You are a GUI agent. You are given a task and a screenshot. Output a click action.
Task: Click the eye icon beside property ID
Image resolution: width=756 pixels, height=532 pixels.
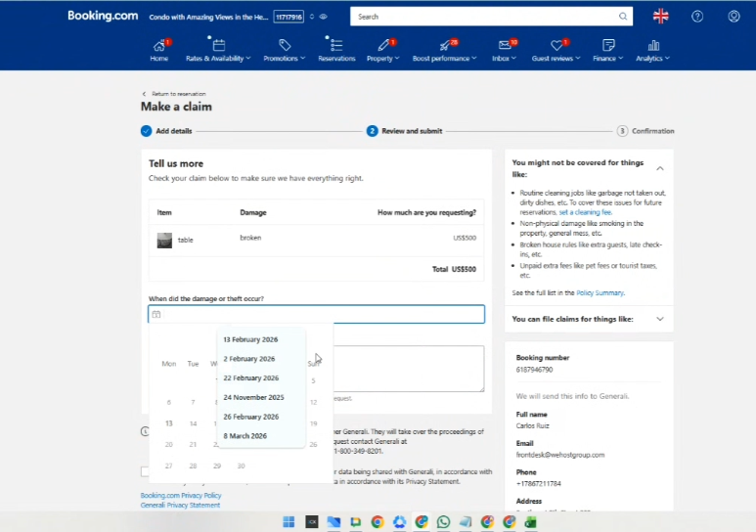(x=324, y=17)
